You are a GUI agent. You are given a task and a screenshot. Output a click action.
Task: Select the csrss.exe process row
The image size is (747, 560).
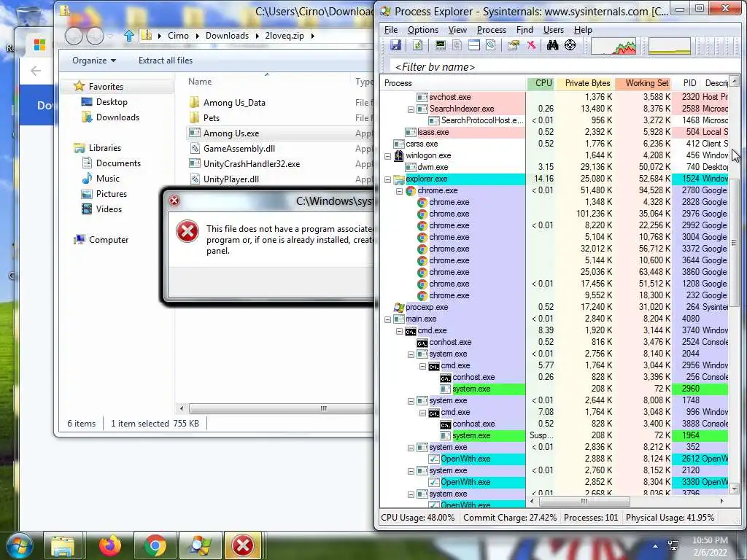coord(555,144)
